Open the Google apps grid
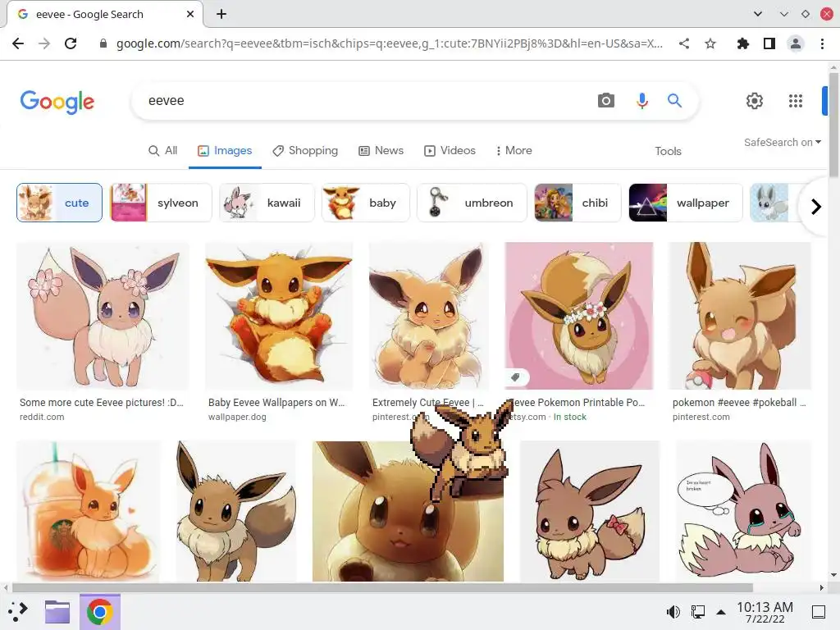 [796, 101]
